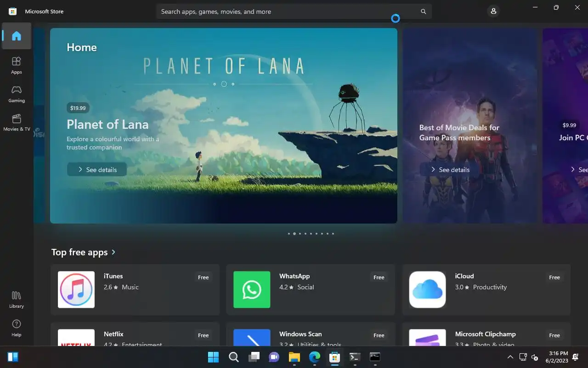This screenshot has height=368, width=588.
Task: Click Free button for Windows Scan
Action: [379, 335]
